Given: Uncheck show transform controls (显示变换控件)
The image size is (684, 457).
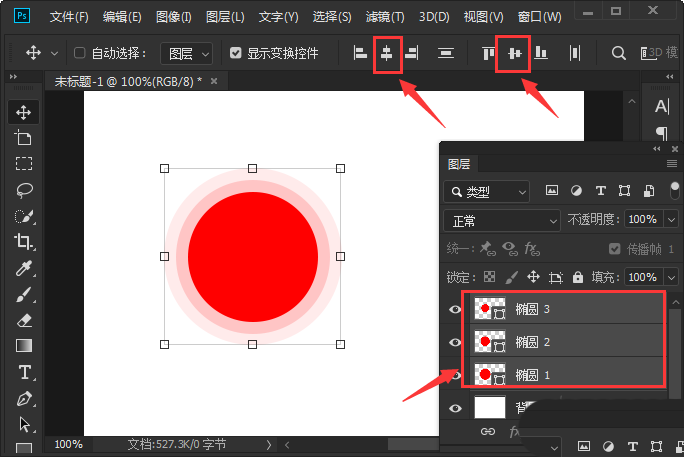Looking at the screenshot, I should [235, 53].
